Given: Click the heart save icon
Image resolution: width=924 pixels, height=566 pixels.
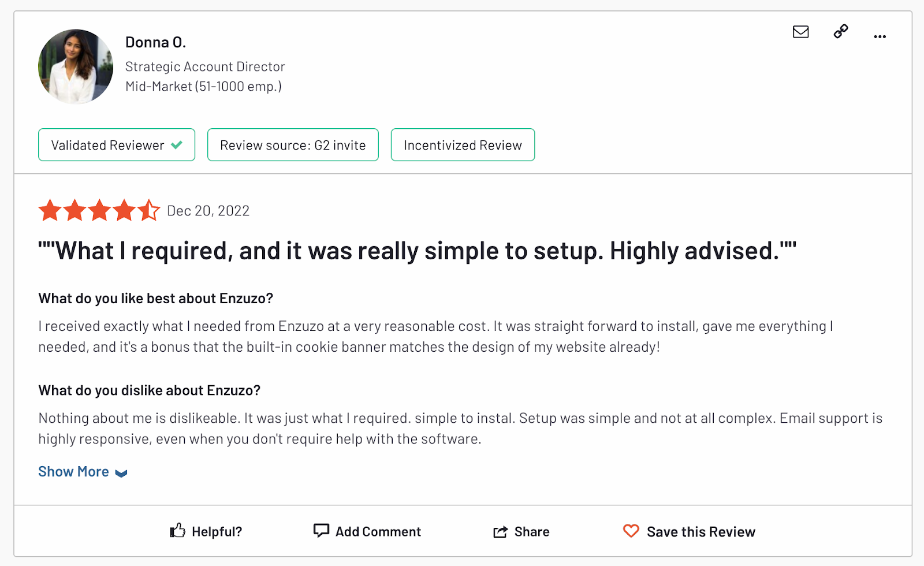Looking at the screenshot, I should point(631,531).
